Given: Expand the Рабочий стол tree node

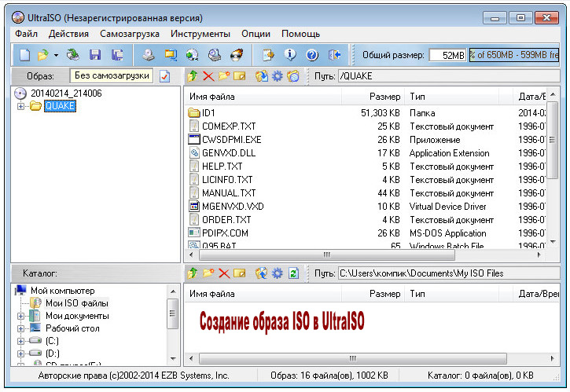Looking at the screenshot, I should click(20, 329).
